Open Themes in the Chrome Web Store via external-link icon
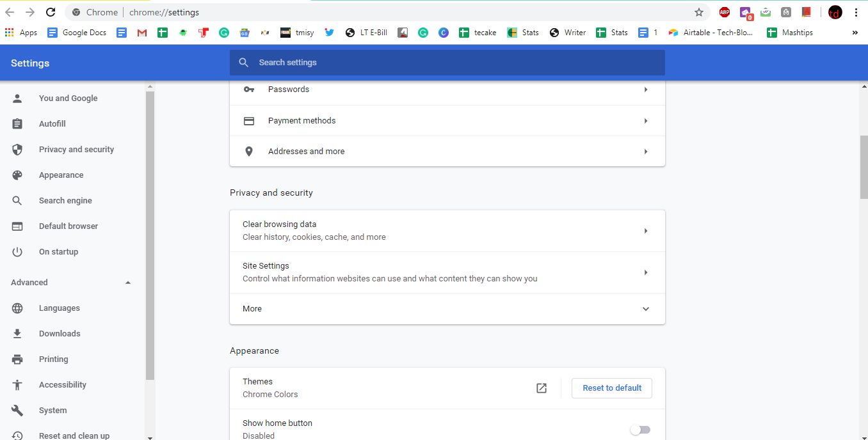Screen dimensions: 868x440 (x=542, y=388)
